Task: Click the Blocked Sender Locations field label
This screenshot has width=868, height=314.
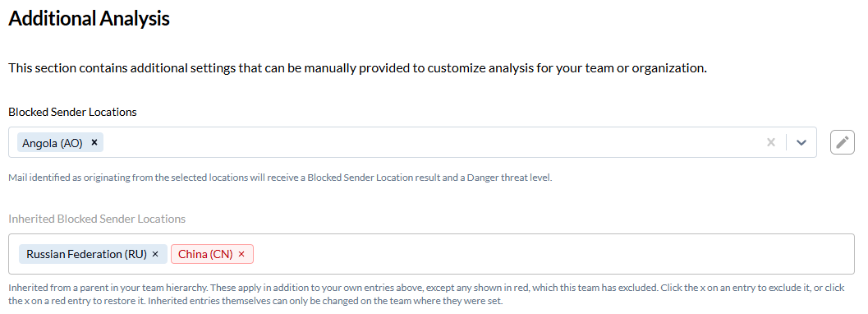Action: coord(72,112)
